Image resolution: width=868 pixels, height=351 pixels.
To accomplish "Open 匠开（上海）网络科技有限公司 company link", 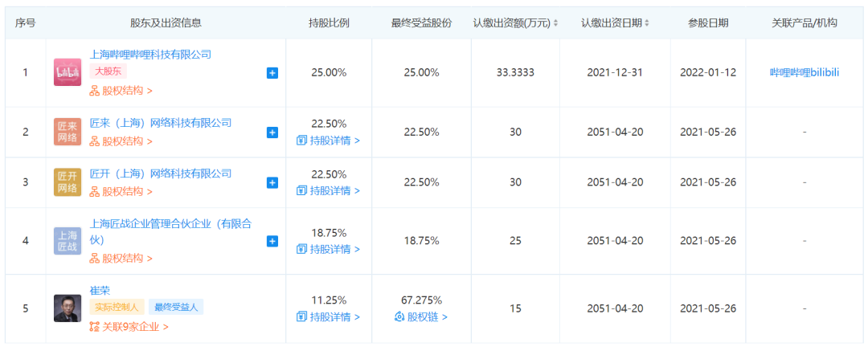I will click(161, 173).
